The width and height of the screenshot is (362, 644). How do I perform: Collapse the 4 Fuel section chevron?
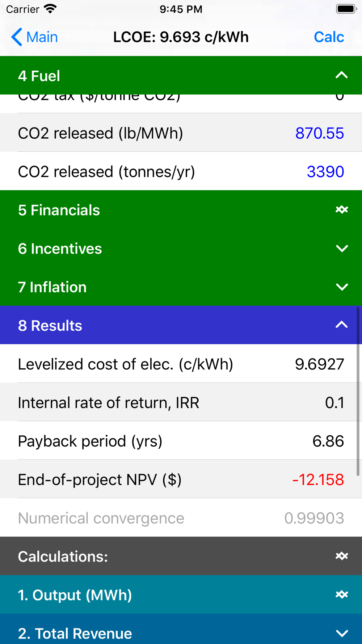coord(341,75)
